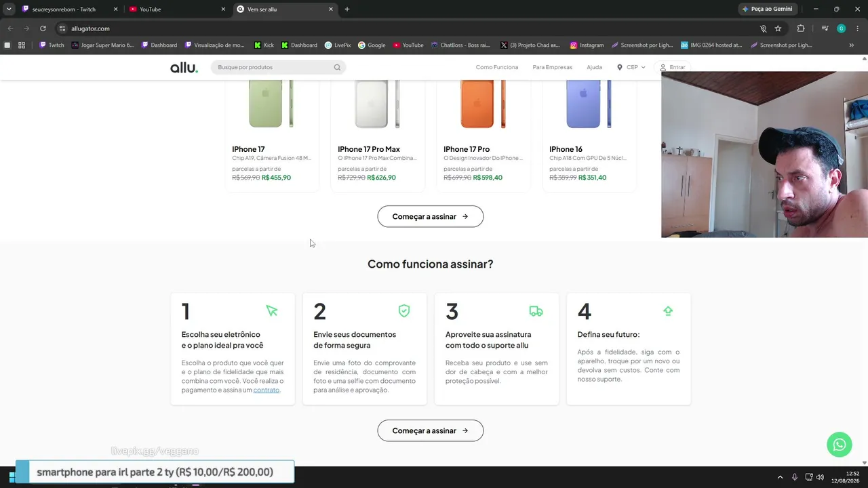Select the iPhone 17 Pro Max product image

point(377,104)
